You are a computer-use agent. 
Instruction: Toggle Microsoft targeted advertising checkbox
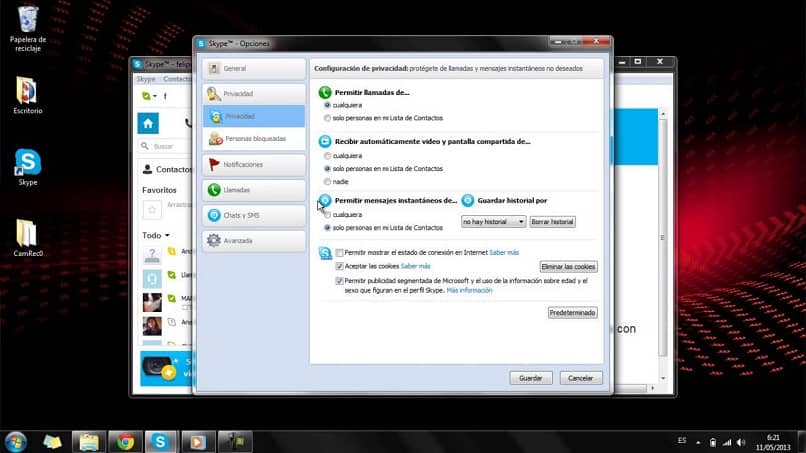coord(339,281)
